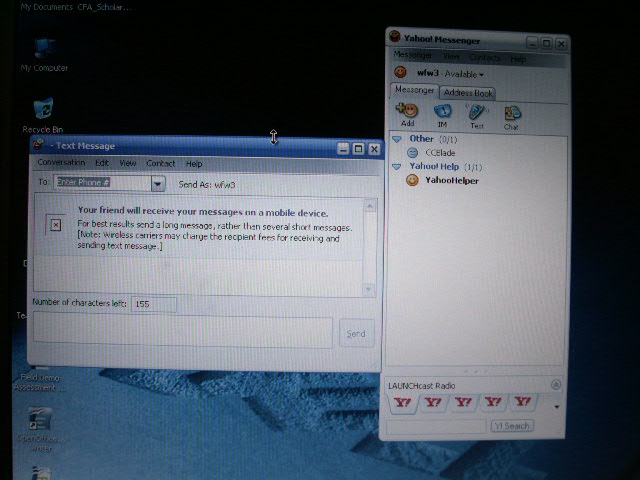Switch to the Messenger tab

(x=414, y=90)
